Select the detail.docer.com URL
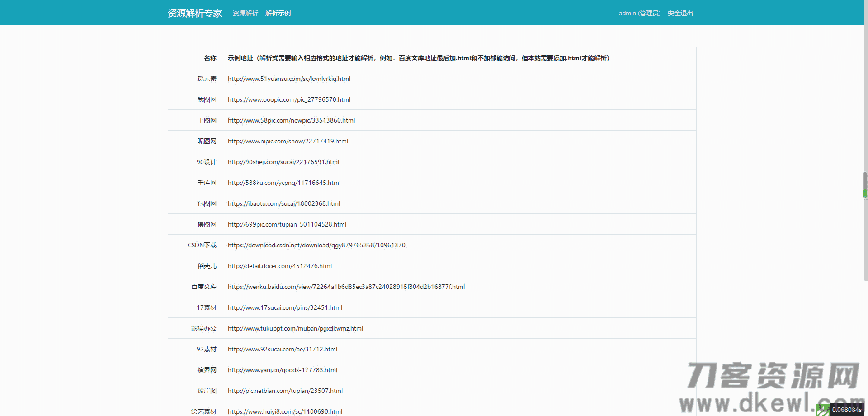The height and width of the screenshot is (416, 868). (280, 266)
